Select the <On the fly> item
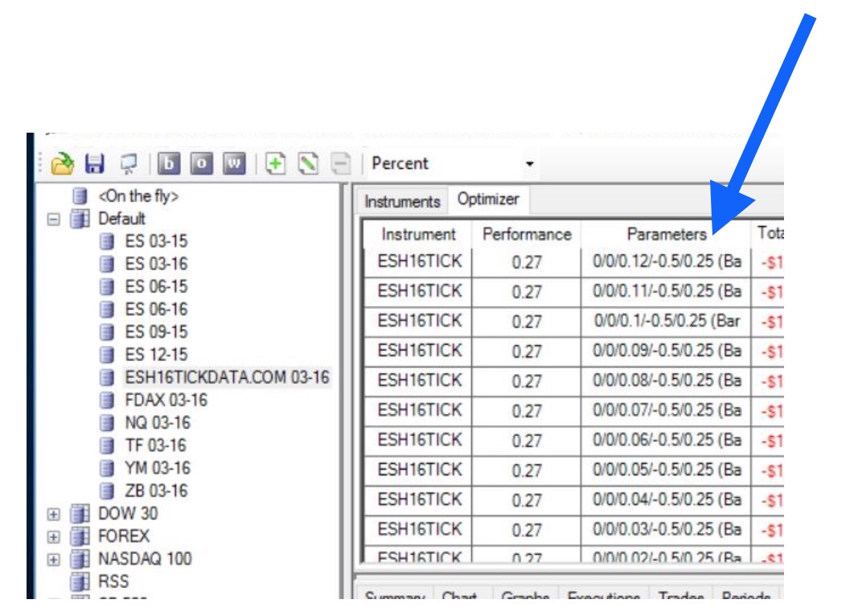Screen dimensions: 854x616 [138, 196]
